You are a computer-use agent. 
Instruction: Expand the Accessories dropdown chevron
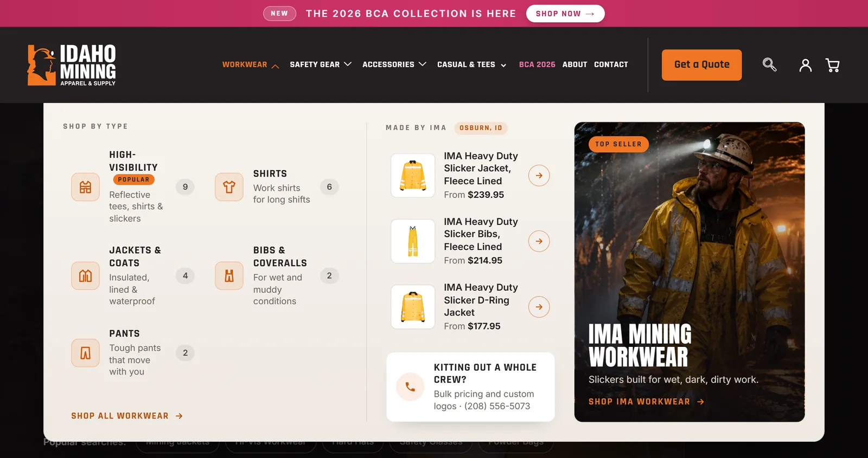(x=422, y=64)
